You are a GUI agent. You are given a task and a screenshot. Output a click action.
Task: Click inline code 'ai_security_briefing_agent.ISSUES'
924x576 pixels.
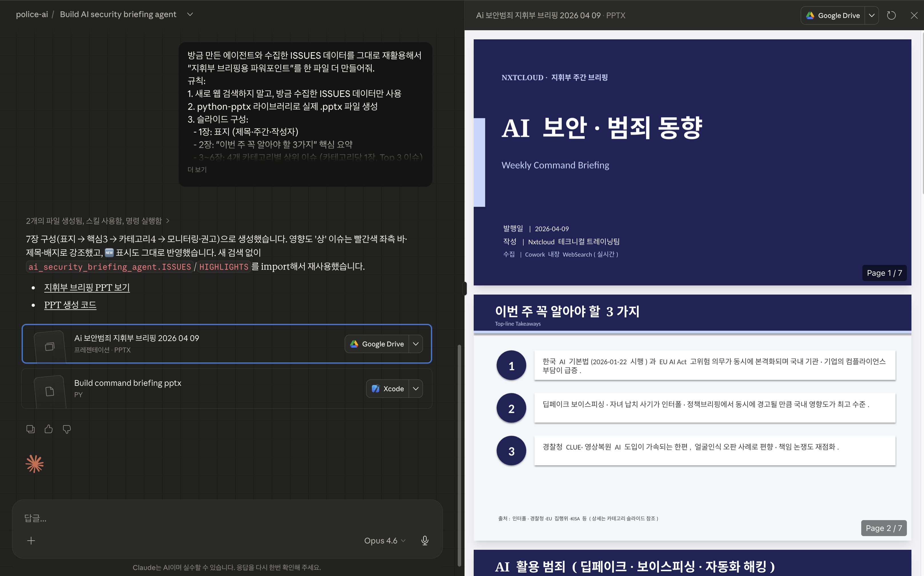click(x=110, y=267)
